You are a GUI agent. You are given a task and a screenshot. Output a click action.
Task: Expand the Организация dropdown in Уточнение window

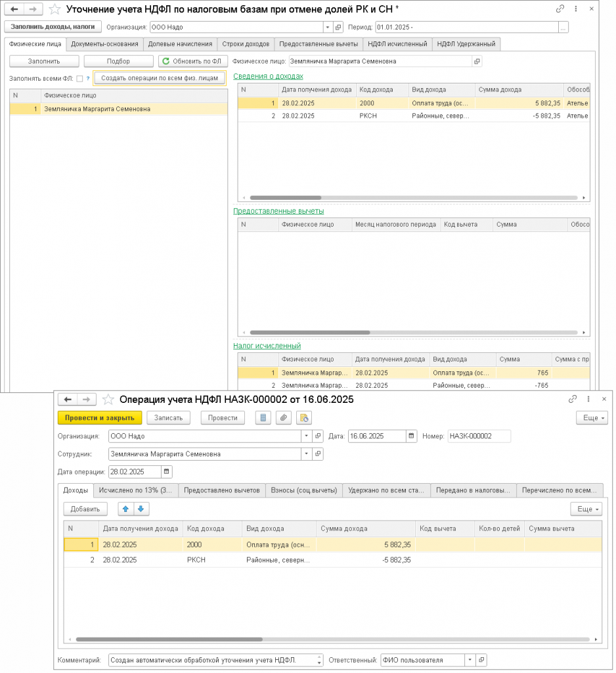328,27
